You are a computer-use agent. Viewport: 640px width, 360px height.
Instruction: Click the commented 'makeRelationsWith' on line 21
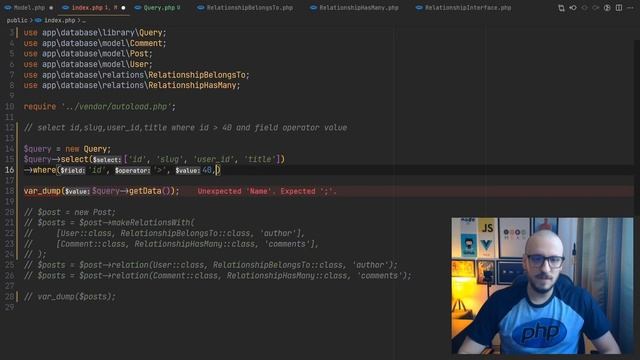coord(151,223)
